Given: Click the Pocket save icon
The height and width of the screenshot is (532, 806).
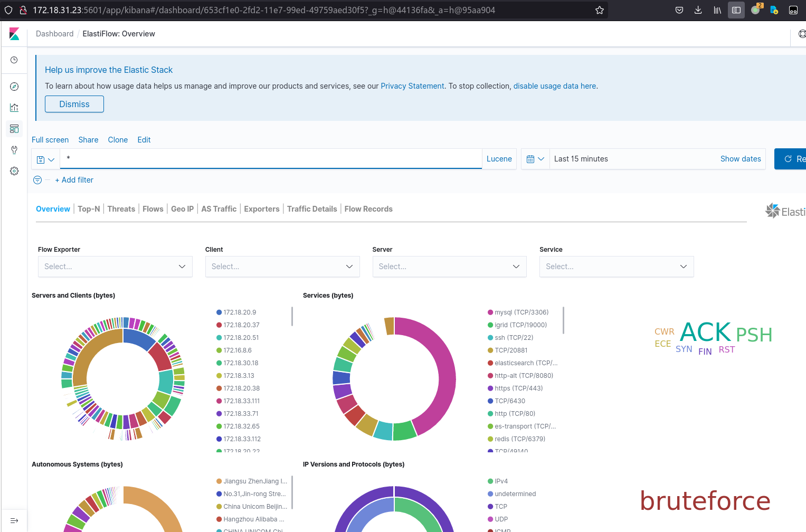Looking at the screenshot, I should point(679,10).
